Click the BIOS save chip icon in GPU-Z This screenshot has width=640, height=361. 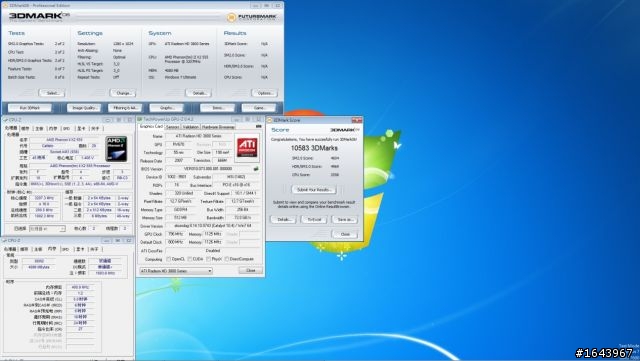(256, 169)
